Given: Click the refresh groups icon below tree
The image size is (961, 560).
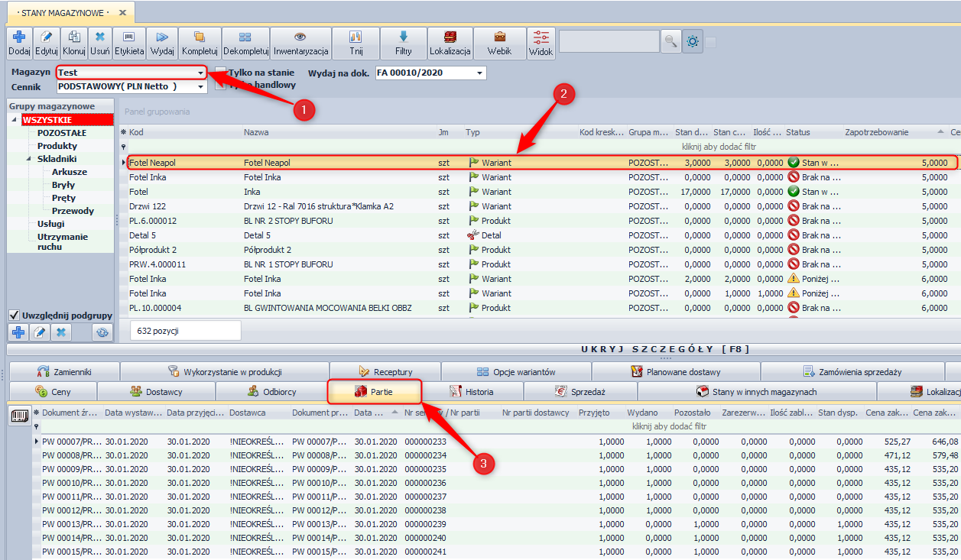Looking at the screenshot, I should (x=102, y=332).
